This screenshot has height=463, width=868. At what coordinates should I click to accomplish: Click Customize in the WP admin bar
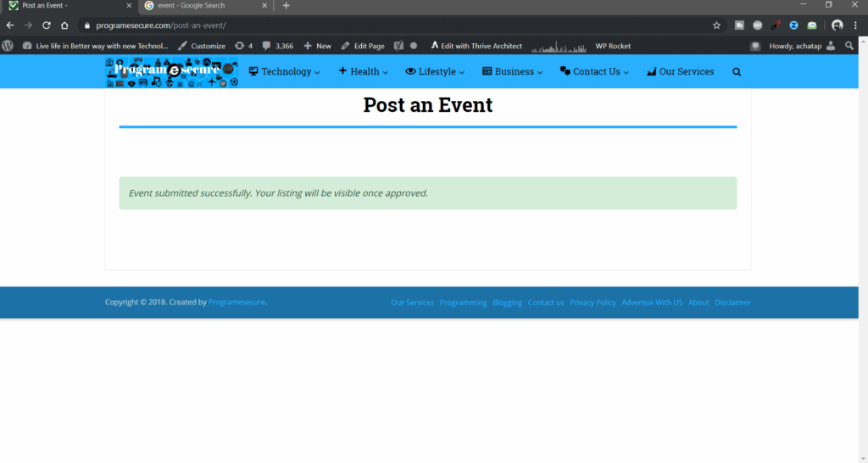pos(202,46)
